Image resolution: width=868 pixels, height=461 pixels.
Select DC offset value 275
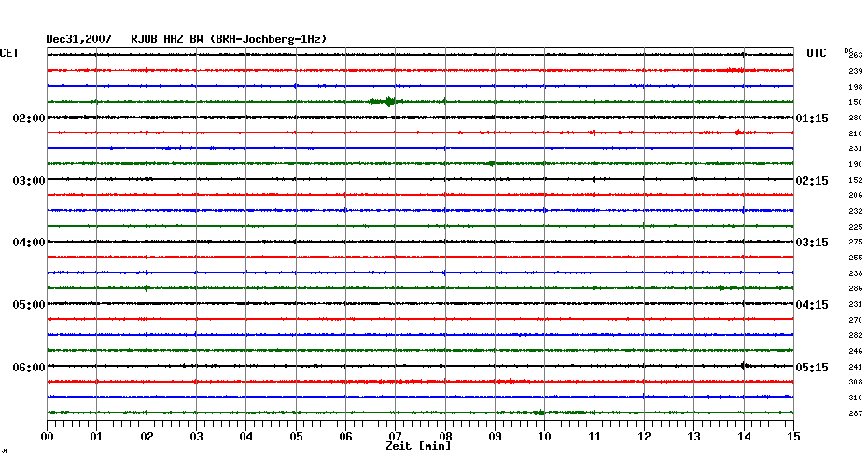click(856, 243)
